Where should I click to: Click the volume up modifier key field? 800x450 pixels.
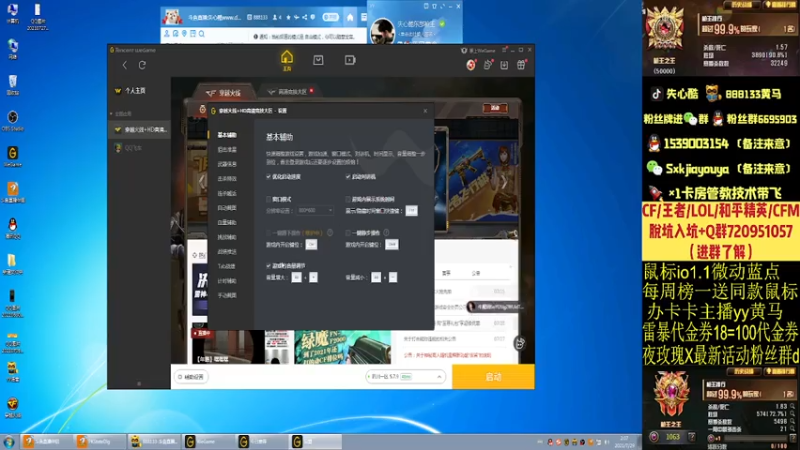click(296, 277)
